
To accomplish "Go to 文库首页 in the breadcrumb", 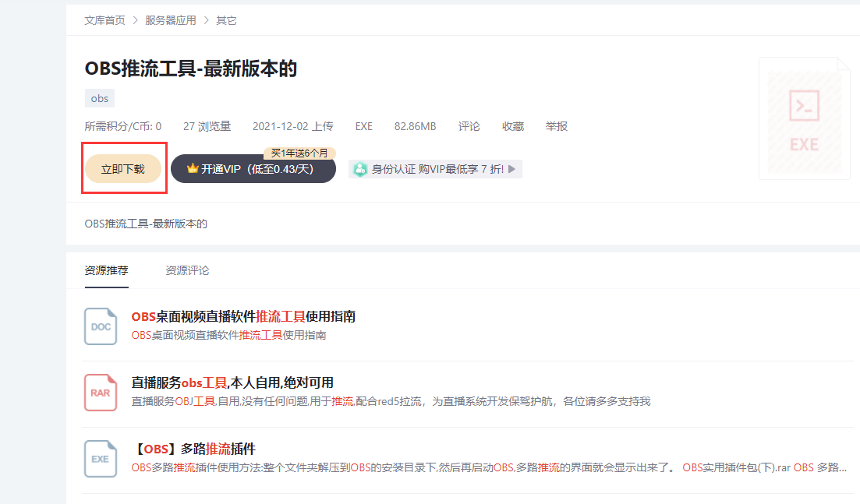I will [104, 20].
